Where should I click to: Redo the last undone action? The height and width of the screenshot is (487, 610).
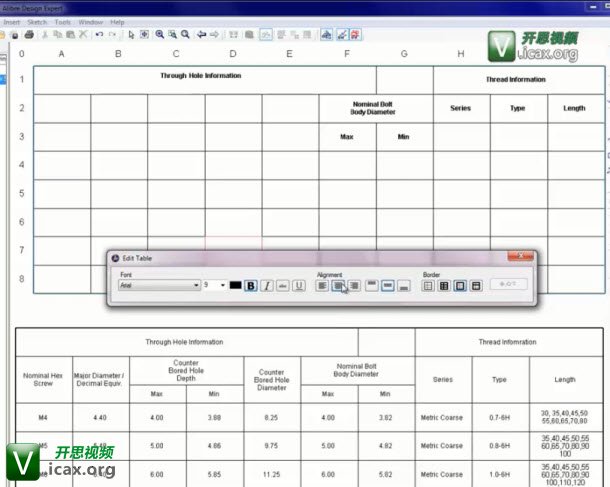coord(112,35)
